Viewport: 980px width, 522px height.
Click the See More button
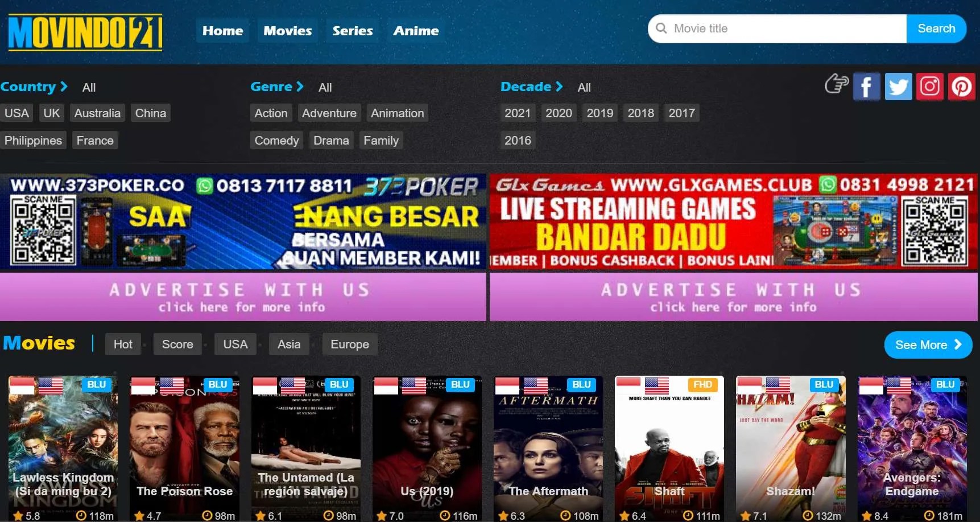(x=928, y=345)
